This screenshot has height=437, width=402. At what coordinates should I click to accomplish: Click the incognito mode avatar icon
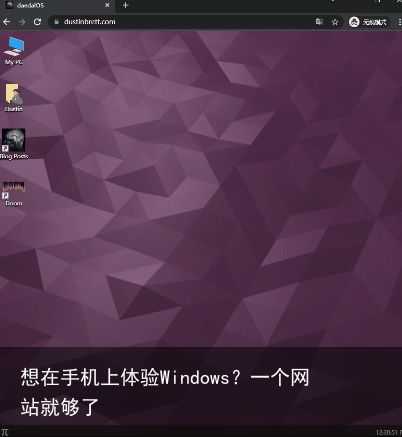pos(354,22)
